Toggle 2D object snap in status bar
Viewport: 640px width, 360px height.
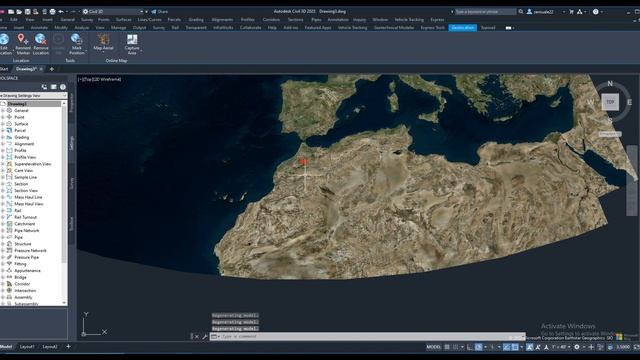(515, 347)
